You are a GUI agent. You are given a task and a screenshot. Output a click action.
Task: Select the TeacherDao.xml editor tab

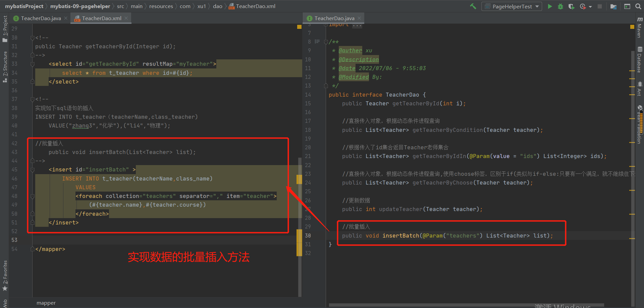pos(102,18)
